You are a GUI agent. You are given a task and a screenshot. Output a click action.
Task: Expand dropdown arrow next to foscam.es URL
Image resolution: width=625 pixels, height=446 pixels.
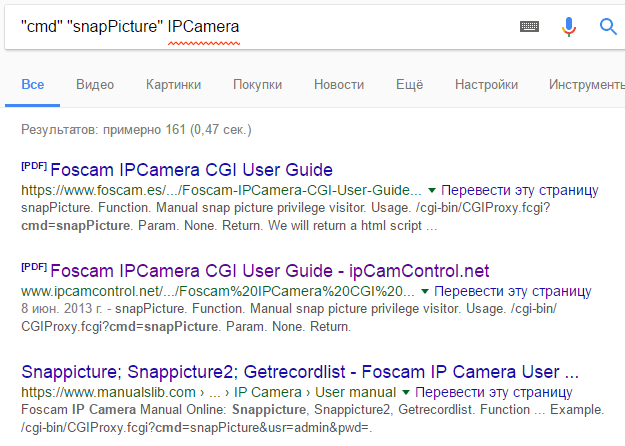(432, 190)
